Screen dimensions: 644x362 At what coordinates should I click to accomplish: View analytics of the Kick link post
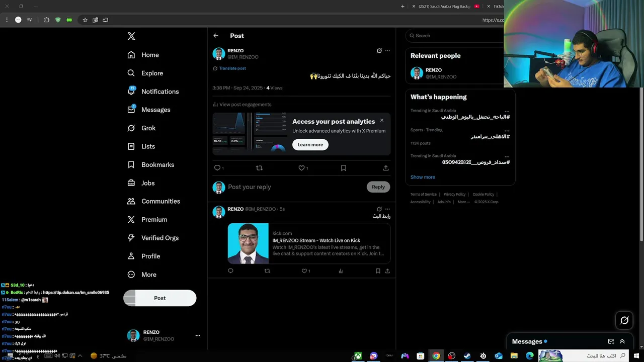pyautogui.click(x=341, y=271)
